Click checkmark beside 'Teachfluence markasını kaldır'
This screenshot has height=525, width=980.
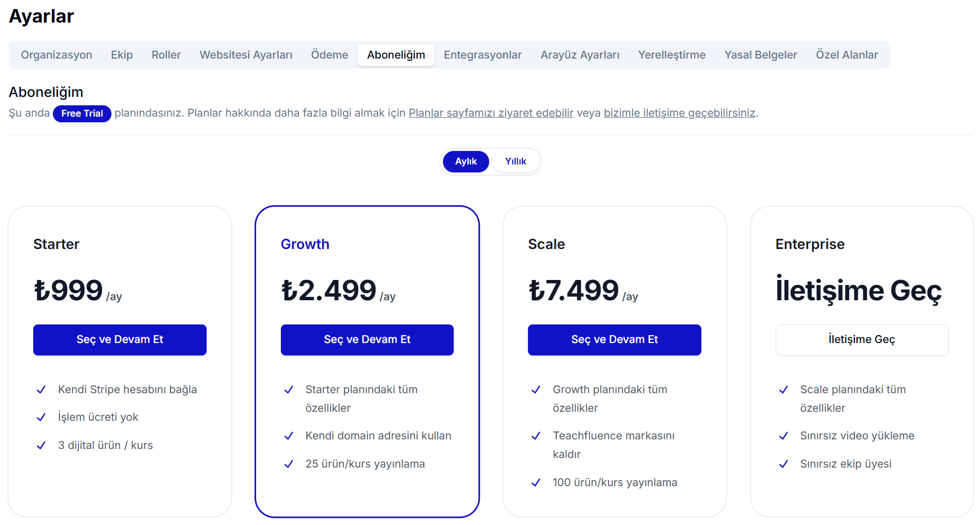click(536, 436)
